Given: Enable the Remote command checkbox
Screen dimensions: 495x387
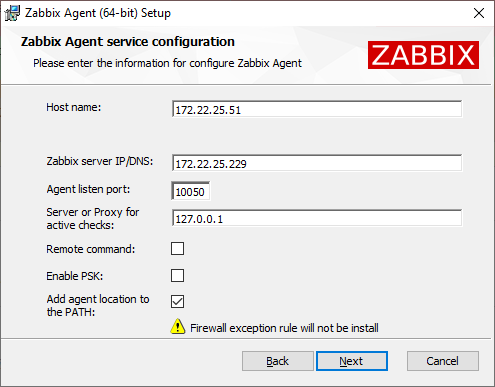Looking at the screenshot, I should 177,249.
